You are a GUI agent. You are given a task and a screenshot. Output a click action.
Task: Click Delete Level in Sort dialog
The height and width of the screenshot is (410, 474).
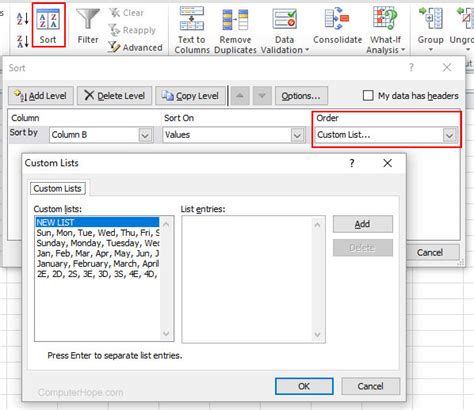(114, 96)
